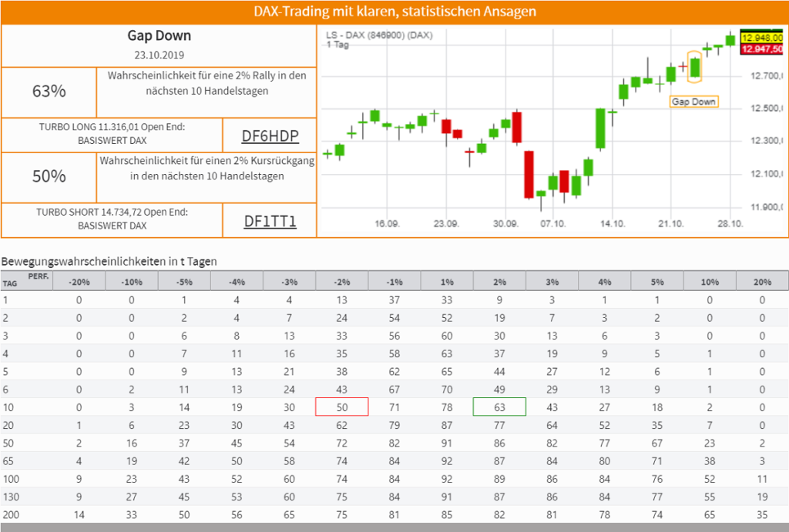Click the orange DAX-Trading header banner
Viewport: 789px width, 532px height.
click(394, 12)
